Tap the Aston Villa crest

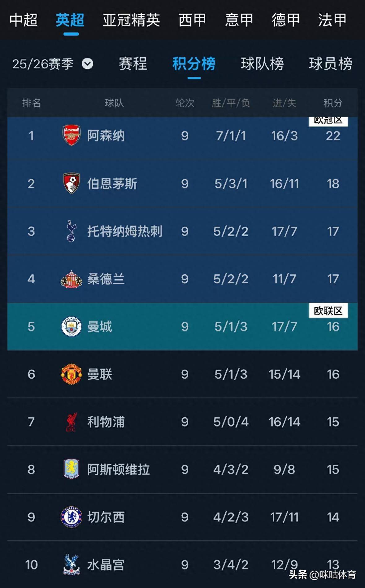pos(72,469)
